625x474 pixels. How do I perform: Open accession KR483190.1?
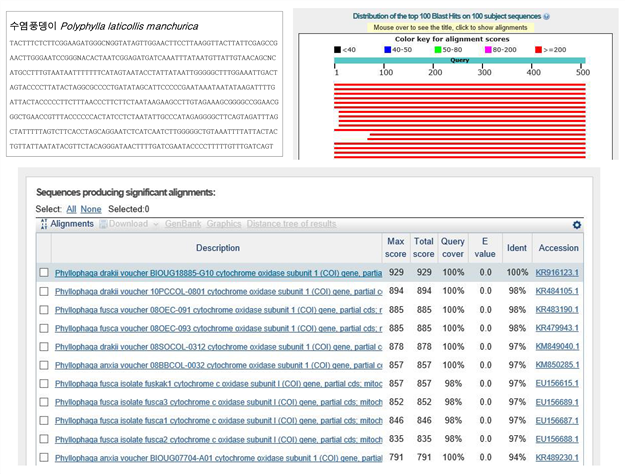tap(557, 309)
